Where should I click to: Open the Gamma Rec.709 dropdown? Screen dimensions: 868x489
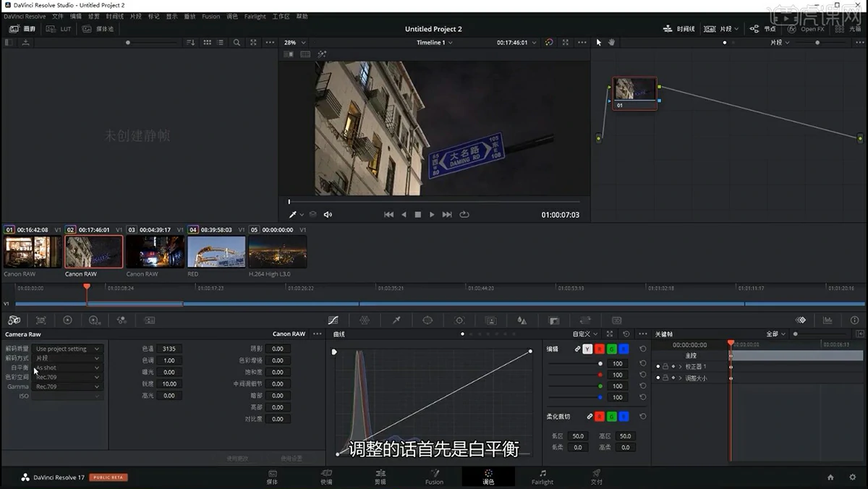pos(68,386)
